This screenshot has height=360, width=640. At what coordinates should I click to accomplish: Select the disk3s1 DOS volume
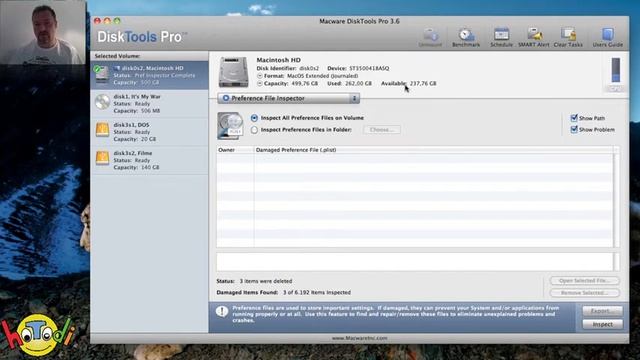[149, 132]
